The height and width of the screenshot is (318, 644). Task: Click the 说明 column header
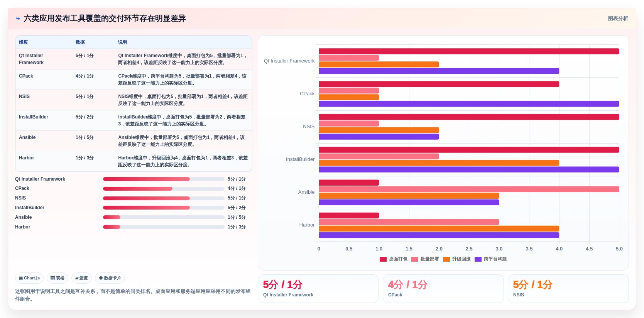[123, 42]
